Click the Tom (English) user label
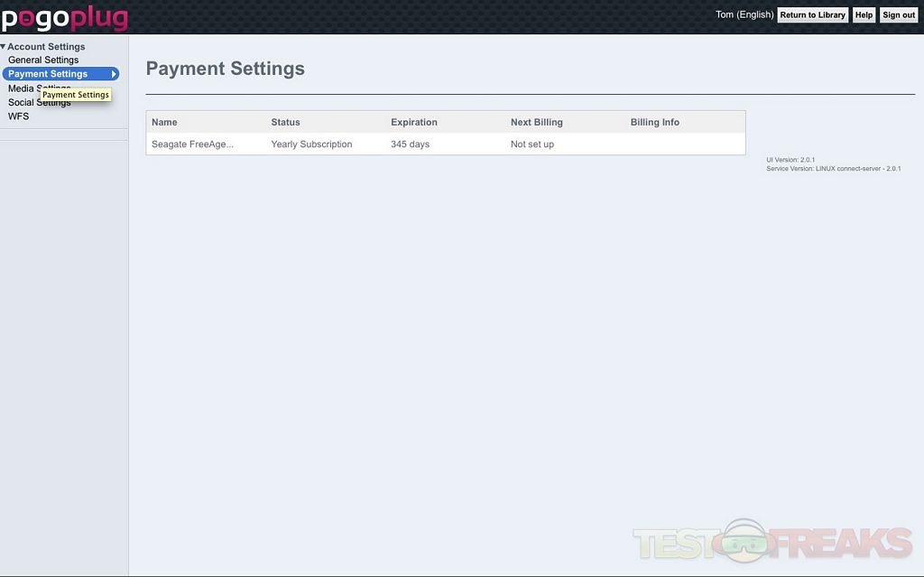The image size is (924, 577). [744, 15]
